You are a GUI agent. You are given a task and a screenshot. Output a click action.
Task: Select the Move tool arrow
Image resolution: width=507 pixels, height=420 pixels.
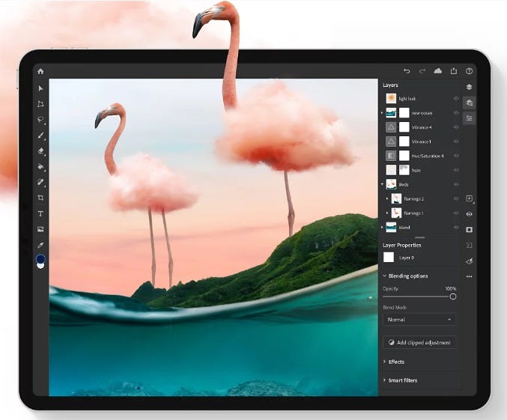[40, 88]
